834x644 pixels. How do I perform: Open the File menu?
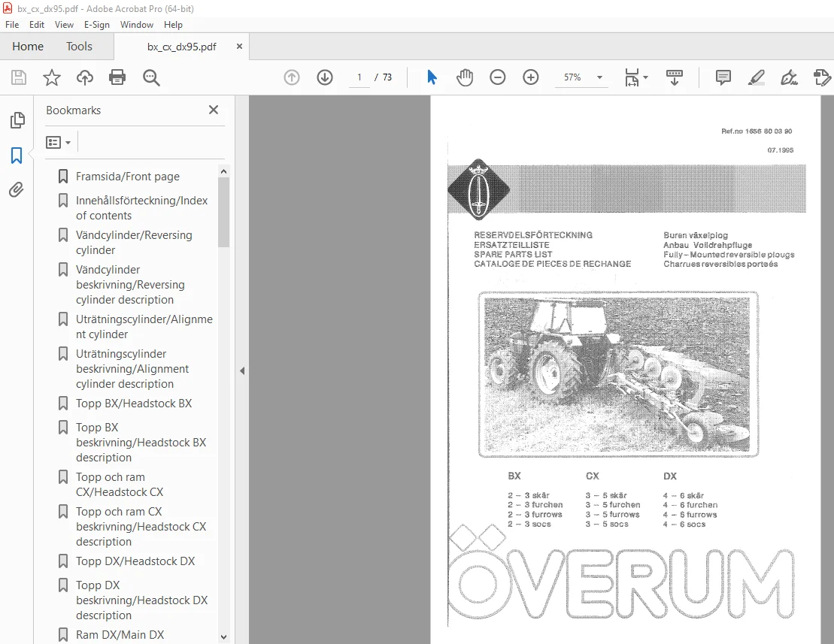(x=12, y=25)
